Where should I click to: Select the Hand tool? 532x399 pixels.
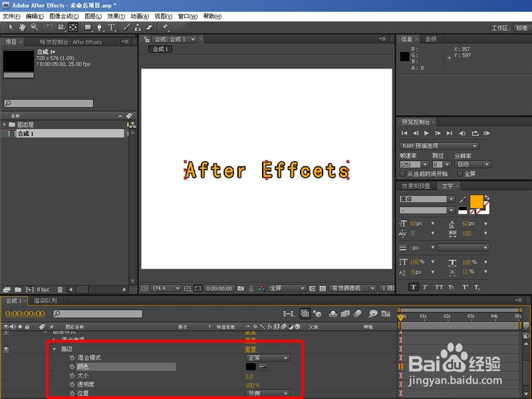22,27
